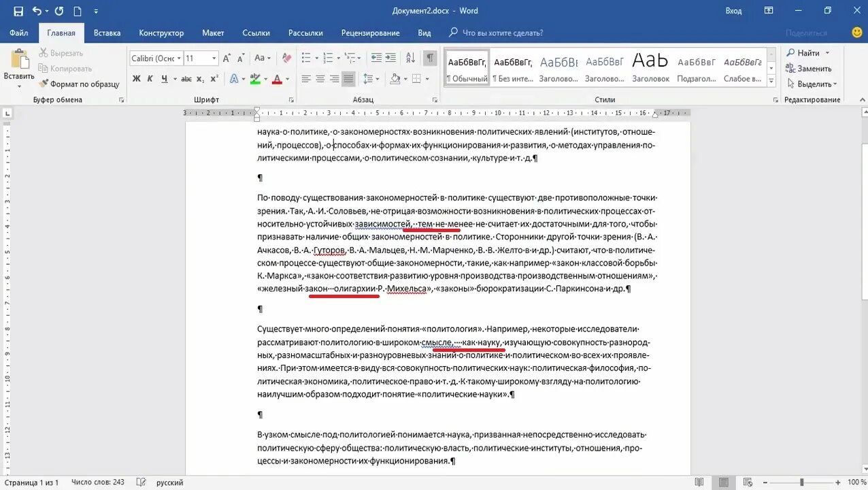Toggle bold formatting (Ж)
868x490 pixels.
pos(137,79)
